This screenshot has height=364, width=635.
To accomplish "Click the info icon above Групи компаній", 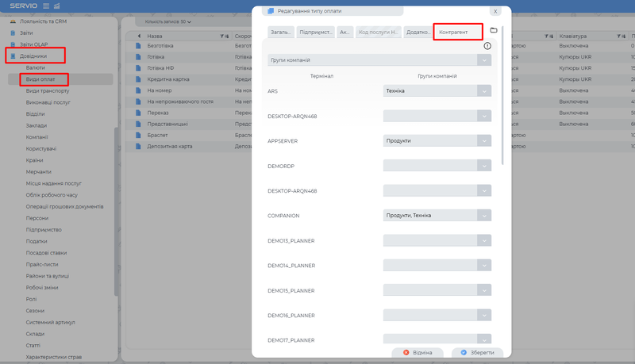I will pyautogui.click(x=487, y=46).
